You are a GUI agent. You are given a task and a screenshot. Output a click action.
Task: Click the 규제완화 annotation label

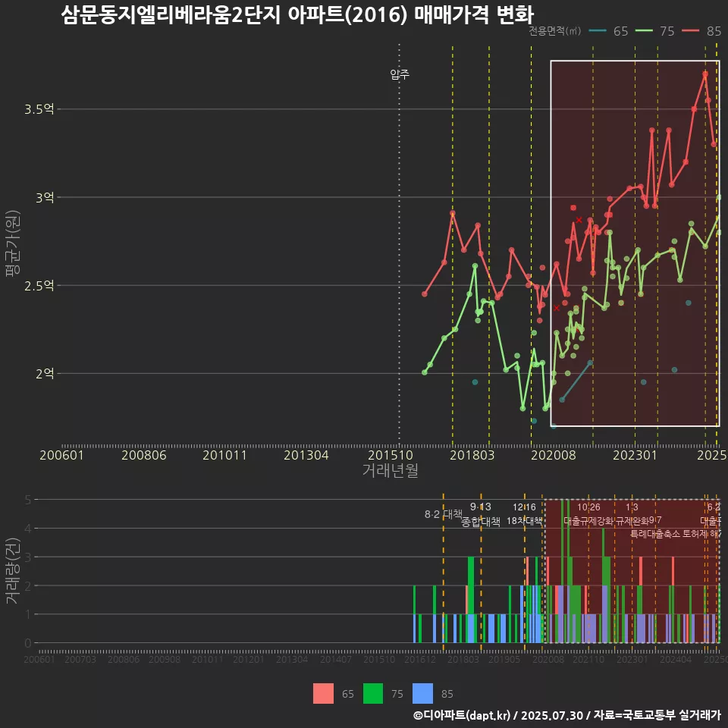click(632, 521)
